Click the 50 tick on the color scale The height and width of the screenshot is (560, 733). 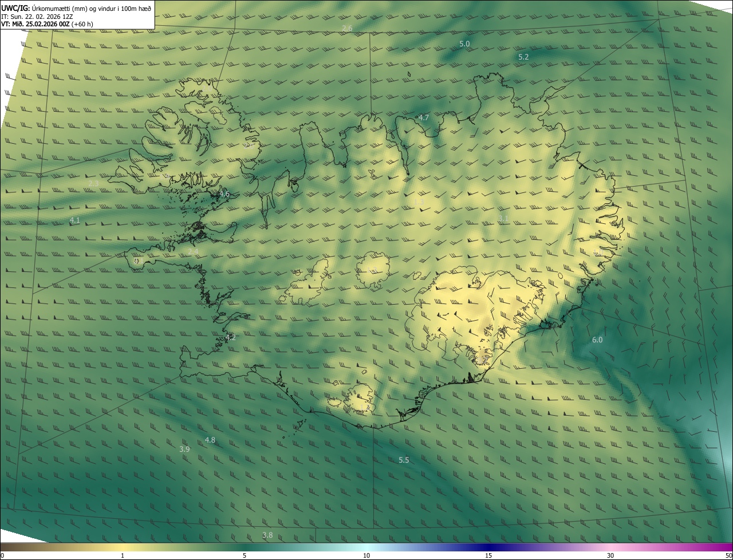coord(728,555)
